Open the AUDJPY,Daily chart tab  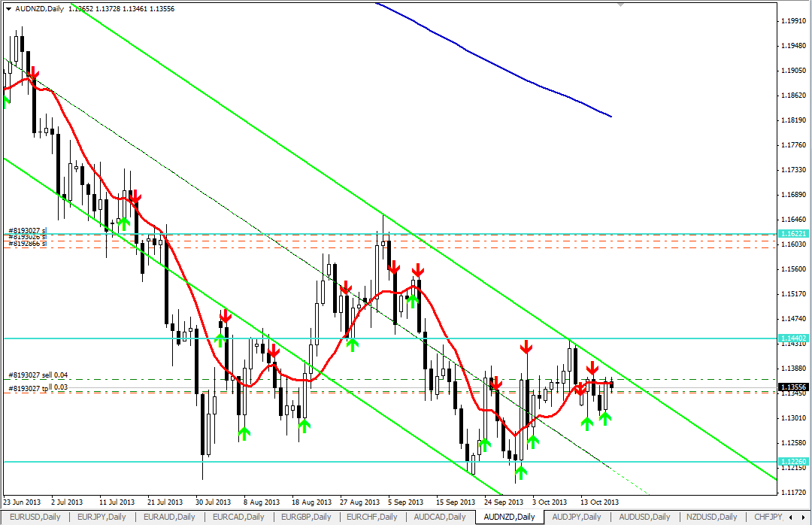pos(577,517)
